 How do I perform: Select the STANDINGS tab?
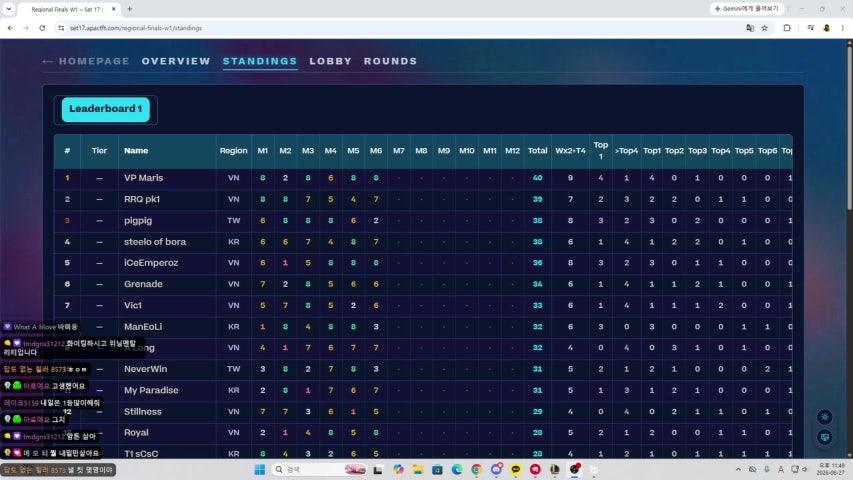click(260, 61)
